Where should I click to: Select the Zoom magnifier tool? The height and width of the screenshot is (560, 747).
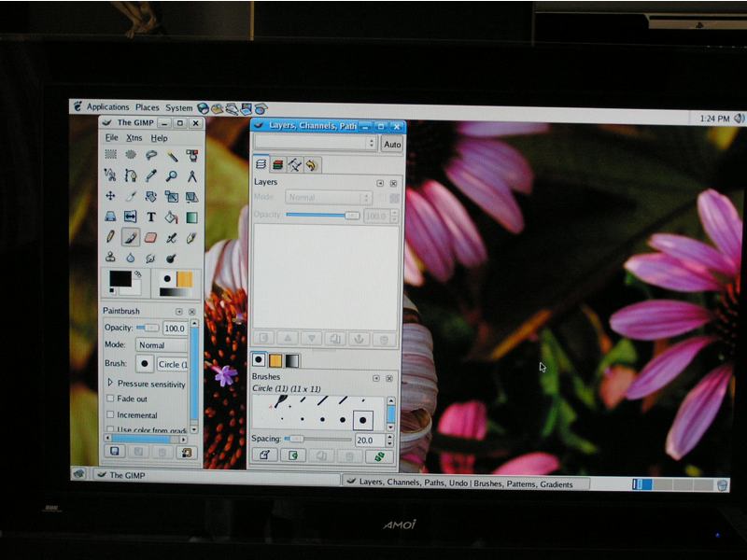coord(172,176)
